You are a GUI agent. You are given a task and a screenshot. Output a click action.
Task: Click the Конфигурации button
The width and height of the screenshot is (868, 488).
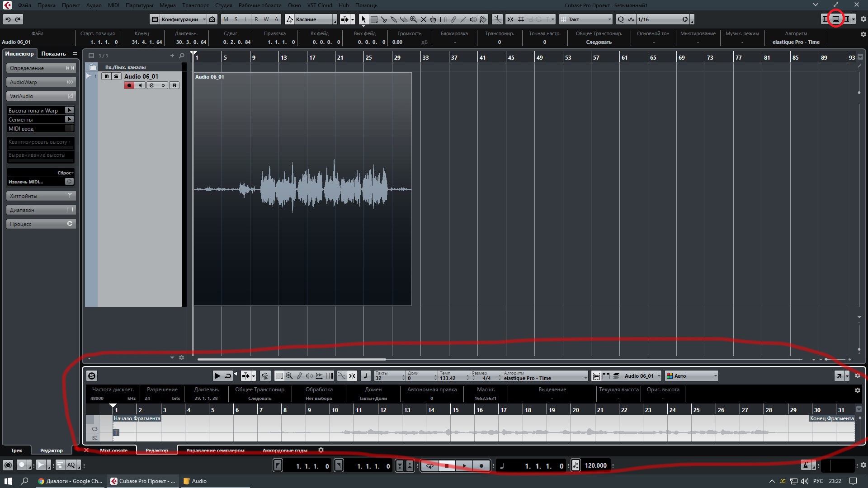click(179, 19)
